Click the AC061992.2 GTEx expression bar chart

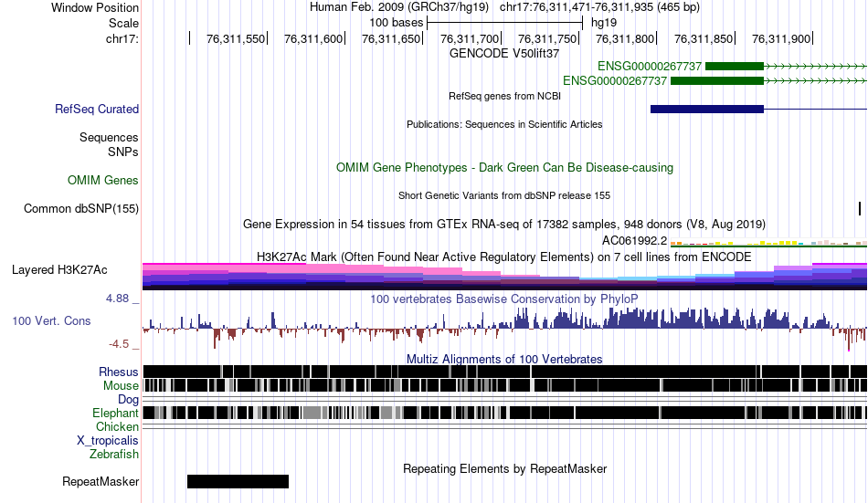pos(768,242)
